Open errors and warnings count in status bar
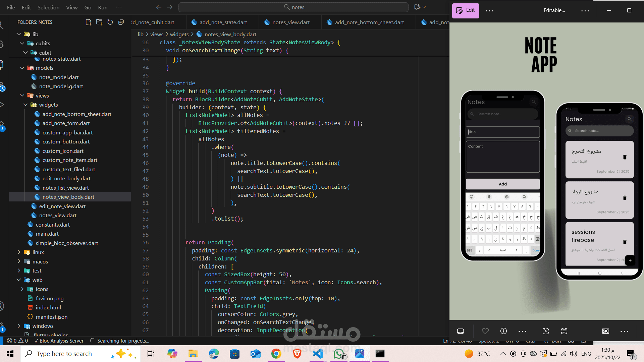644x362 pixels. coord(17,341)
